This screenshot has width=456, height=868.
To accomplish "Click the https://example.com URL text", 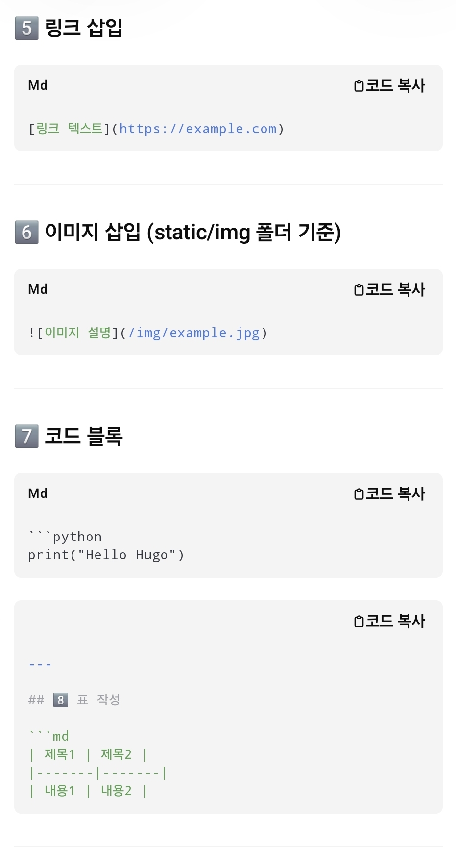I will pyautogui.click(x=198, y=129).
